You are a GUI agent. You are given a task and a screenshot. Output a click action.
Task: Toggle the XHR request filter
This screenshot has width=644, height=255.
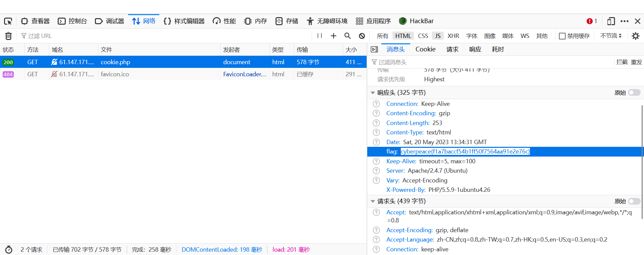(x=453, y=36)
